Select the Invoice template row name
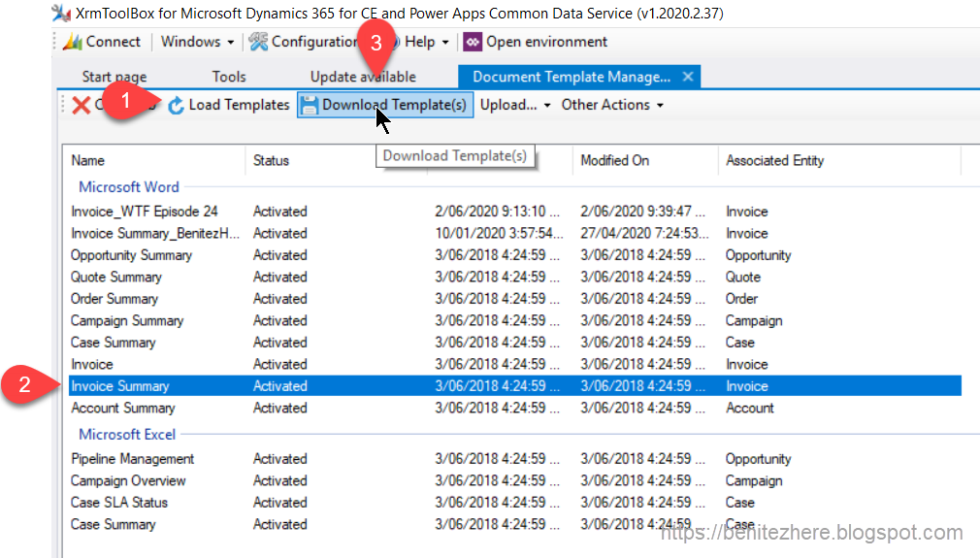 pyautogui.click(x=92, y=364)
